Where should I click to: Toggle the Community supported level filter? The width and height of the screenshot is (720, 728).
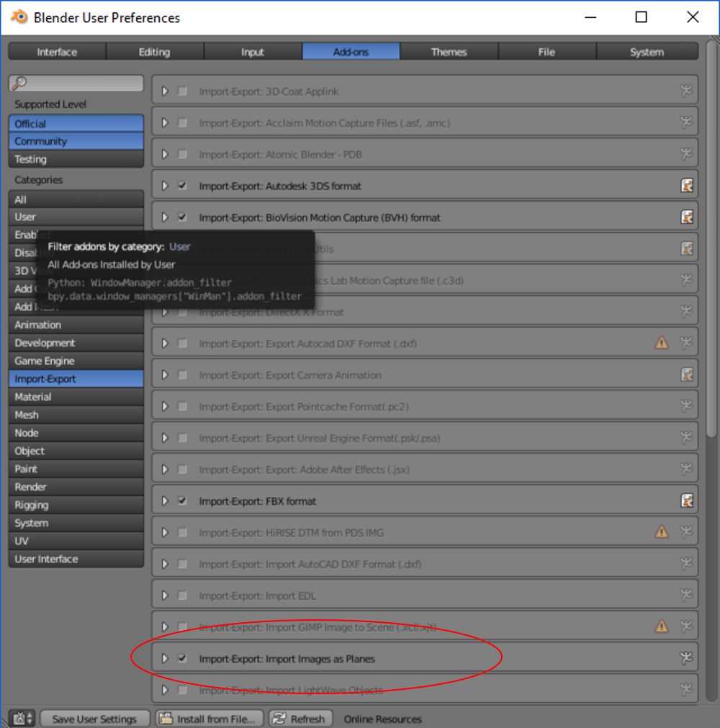click(76, 141)
